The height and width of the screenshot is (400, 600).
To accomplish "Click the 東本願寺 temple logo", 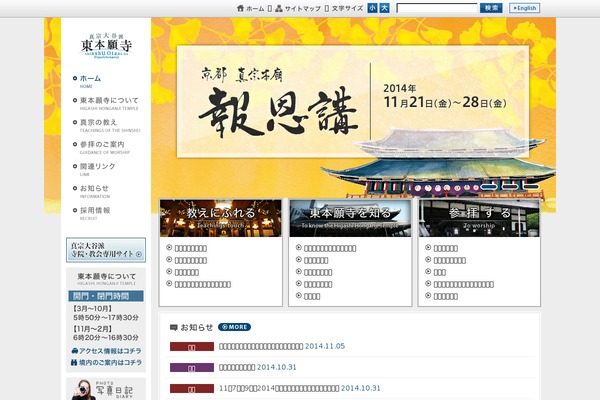I will [106, 46].
